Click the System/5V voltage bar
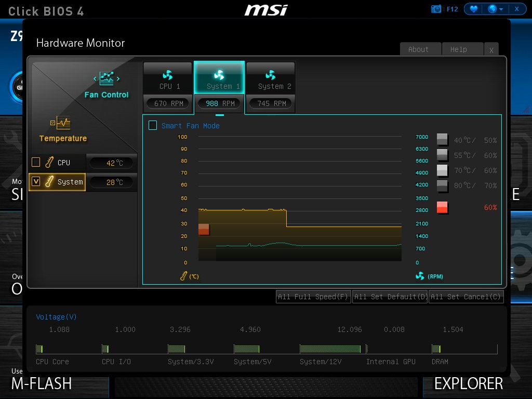 coord(247,349)
